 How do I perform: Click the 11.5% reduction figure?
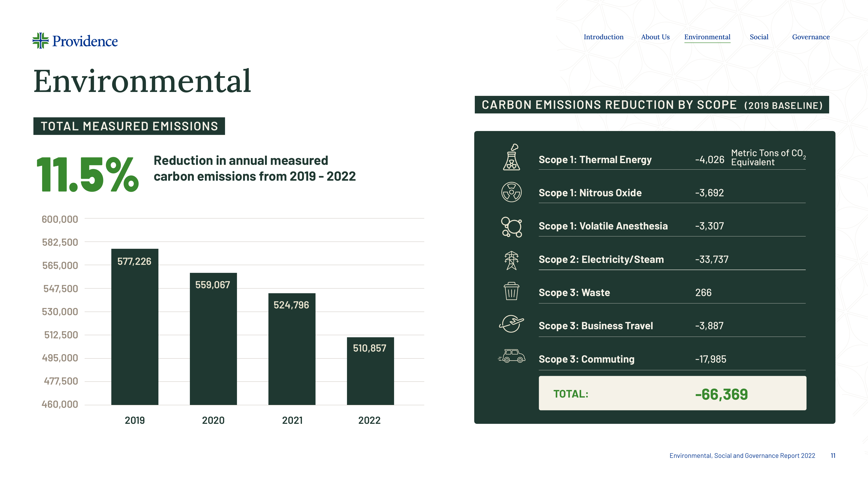pyautogui.click(x=88, y=174)
